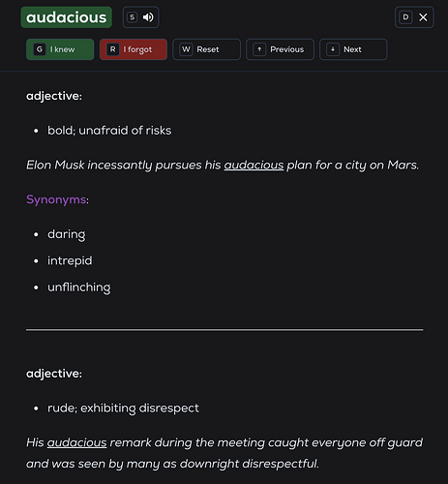Select the green audacious word title
This screenshot has height=484, width=448.
67,17
